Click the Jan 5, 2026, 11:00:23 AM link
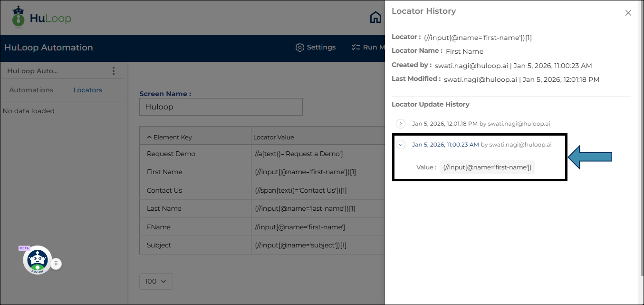The width and height of the screenshot is (644, 305). pyautogui.click(x=445, y=145)
